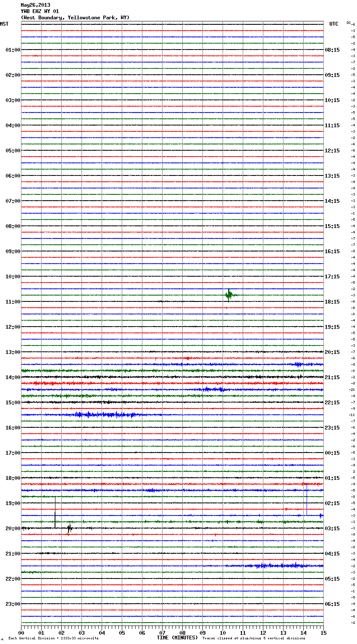
Task: Select the 10:00 MST time label
Action: pyautogui.click(x=13, y=276)
